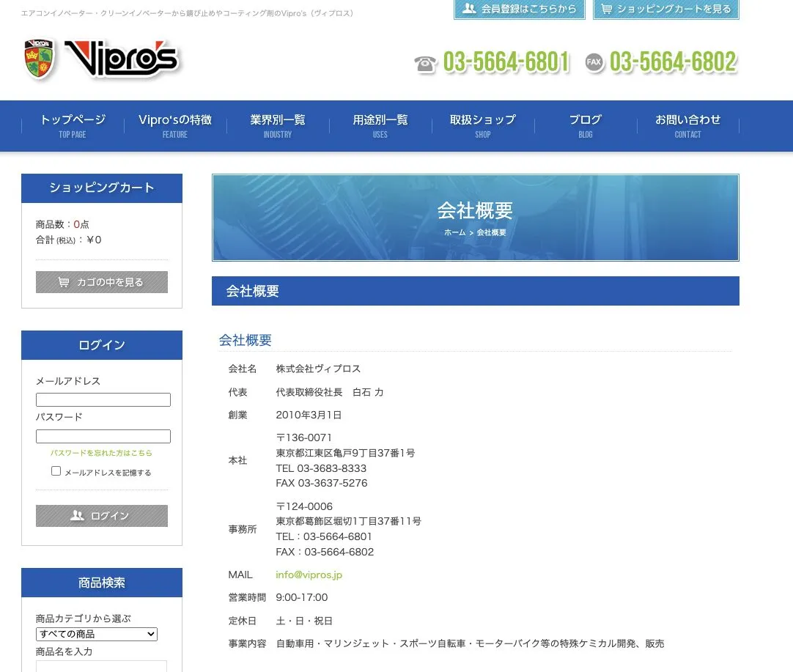Expand the すべての商品 category dropdown

coord(97,634)
